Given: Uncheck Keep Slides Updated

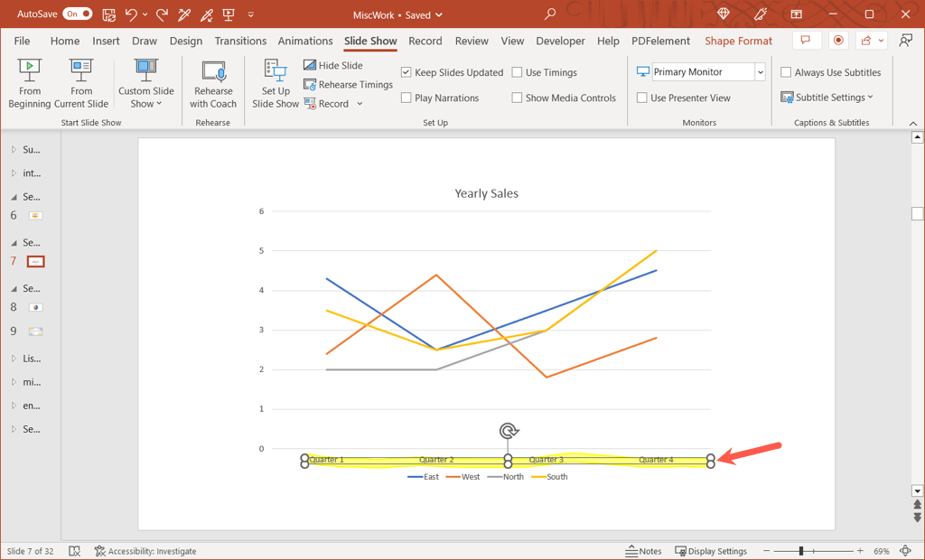Looking at the screenshot, I should click(406, 72).
